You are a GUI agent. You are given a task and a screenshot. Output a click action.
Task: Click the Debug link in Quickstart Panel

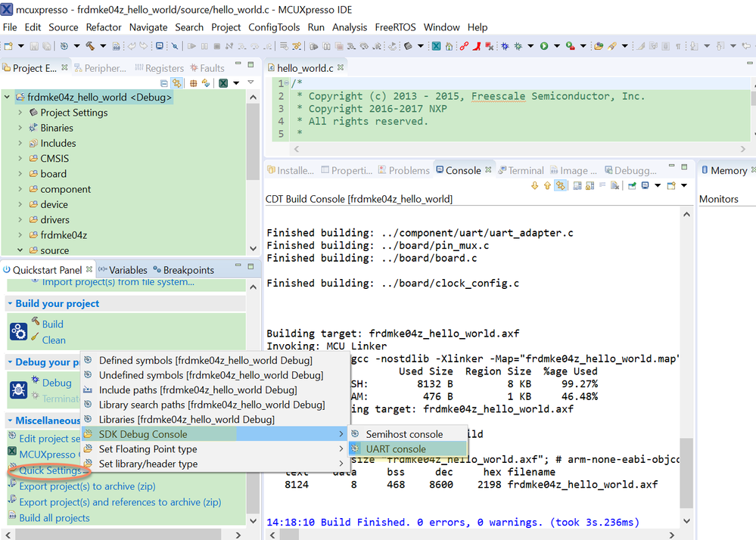tap(57, 383)
